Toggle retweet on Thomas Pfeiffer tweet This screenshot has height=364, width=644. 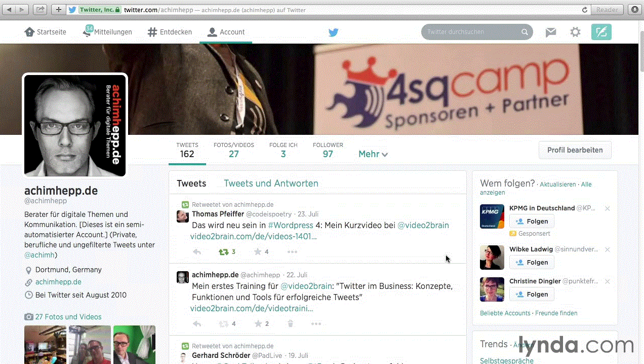coord(223,252)
